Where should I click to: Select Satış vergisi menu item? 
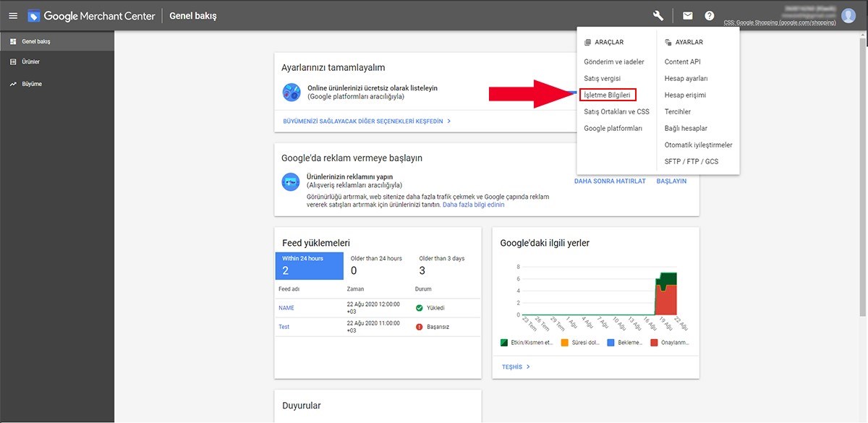pyautogui.click(x=602, y=78)
